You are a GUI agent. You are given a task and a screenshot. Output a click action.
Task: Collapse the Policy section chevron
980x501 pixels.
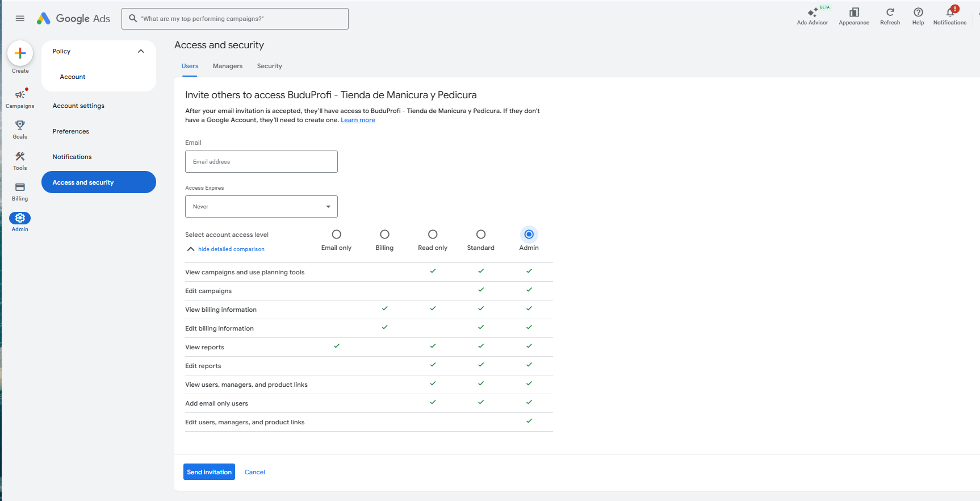tap(141, 51)
